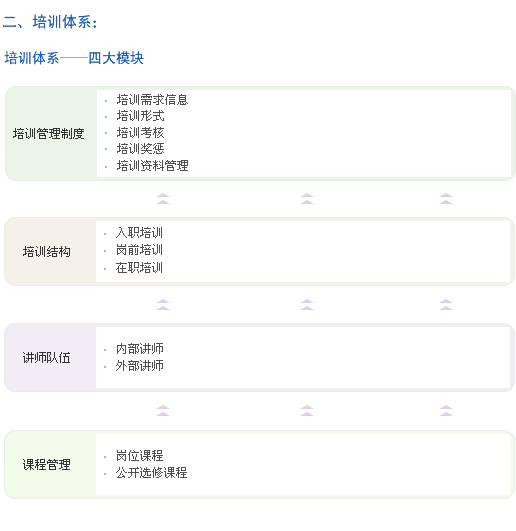Click the 培训管理制度 module label

pyautogui.click(x=48, y=133)
